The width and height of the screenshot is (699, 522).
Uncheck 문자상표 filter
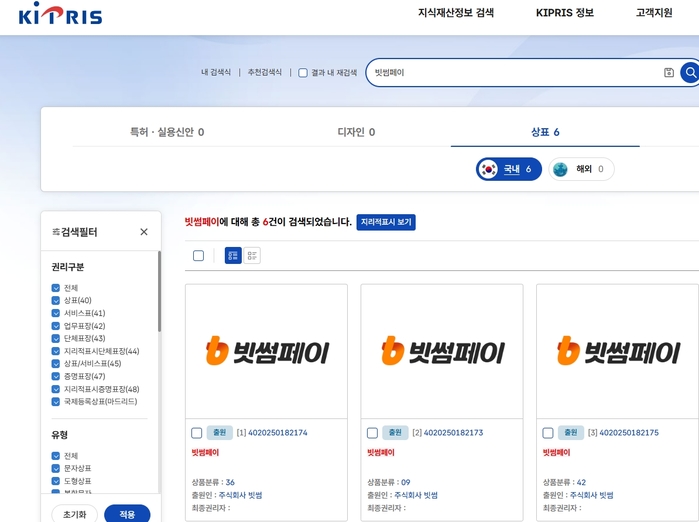pos(56,469)
